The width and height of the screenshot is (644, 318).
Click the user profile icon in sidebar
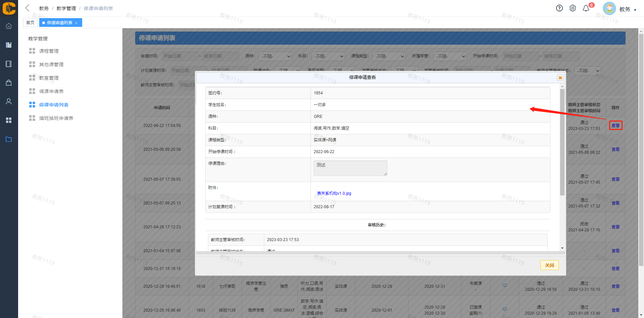click(x=9, y=101)
